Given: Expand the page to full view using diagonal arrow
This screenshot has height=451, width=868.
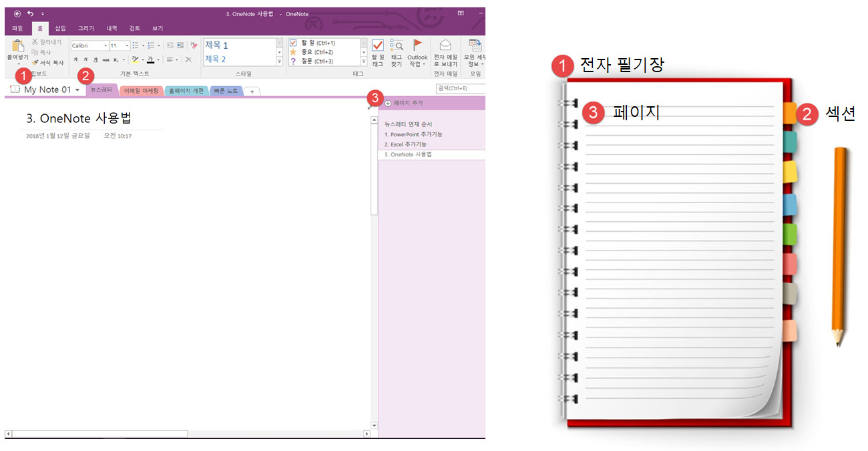Looking at the screenshot, I should pyautogui.click(x=369, y=106).
